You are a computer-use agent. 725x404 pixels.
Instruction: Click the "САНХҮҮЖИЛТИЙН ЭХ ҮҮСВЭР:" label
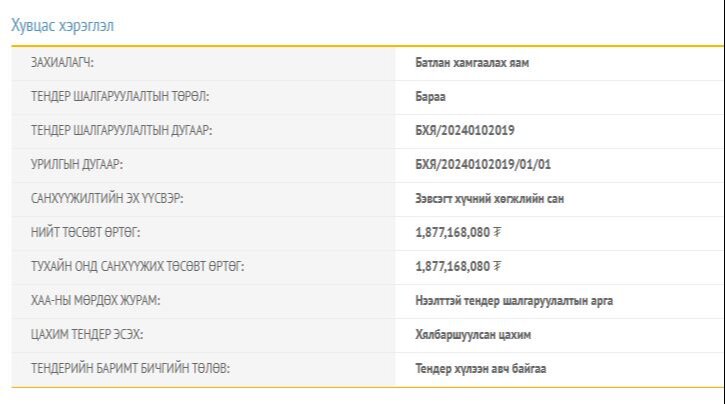[107, 199]
